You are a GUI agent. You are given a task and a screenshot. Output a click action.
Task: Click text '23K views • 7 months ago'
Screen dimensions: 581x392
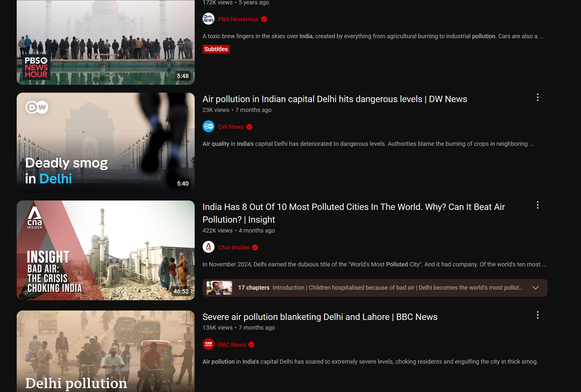(x=237, y=110)
